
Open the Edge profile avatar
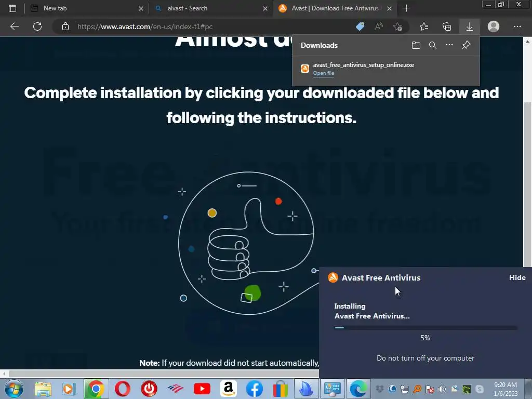(494, 26)
